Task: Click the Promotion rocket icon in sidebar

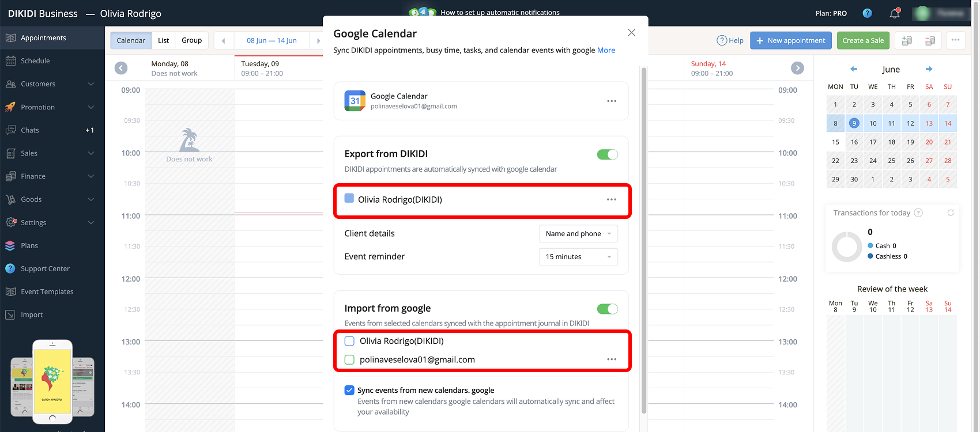Action: pos(10,107)
